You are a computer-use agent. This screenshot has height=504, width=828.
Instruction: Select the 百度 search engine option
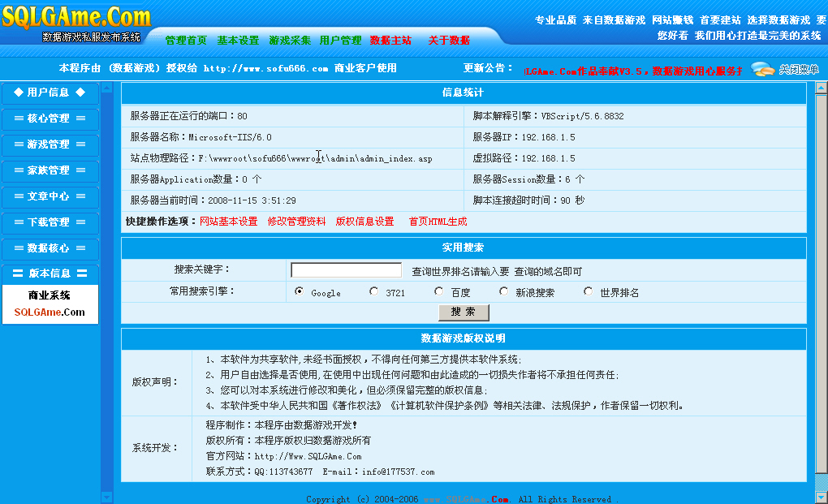point(438,291)
